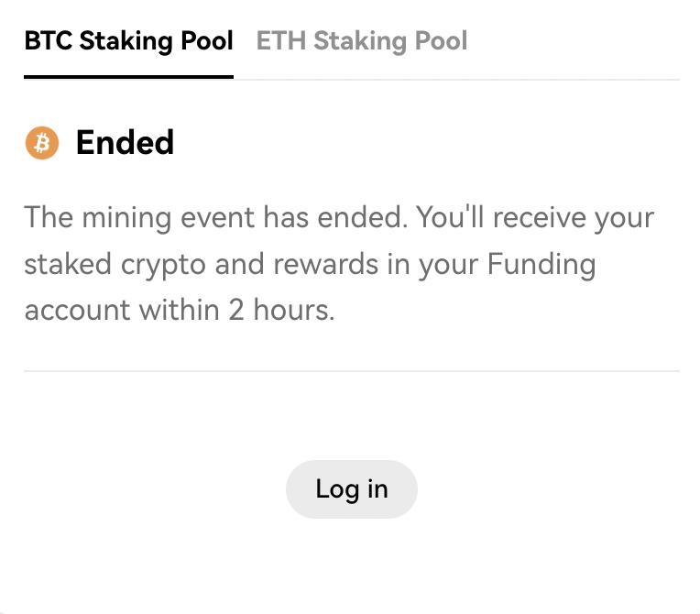Viewport: 700px width, 614px height.
Task: Click the black underline under BTC tab
Action: point(128,77)
